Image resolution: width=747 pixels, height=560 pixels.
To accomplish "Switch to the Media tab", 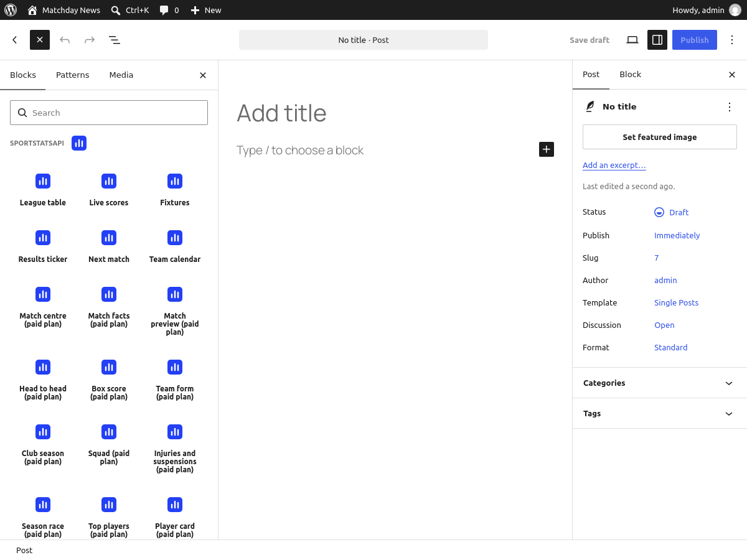I will click(121, 75).
